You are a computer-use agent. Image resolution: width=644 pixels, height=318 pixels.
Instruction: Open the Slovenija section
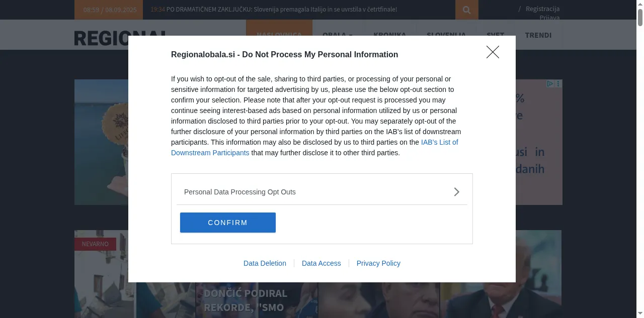(446, 35)
